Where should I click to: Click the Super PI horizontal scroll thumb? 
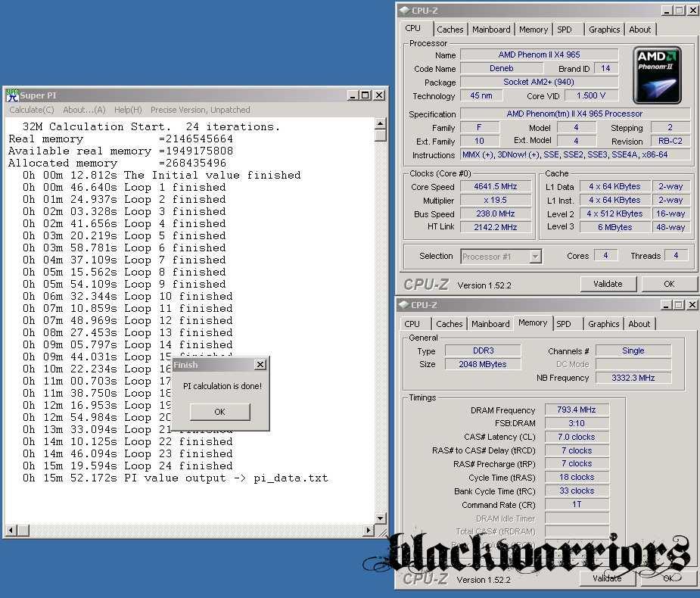click(x=23, y=530)
